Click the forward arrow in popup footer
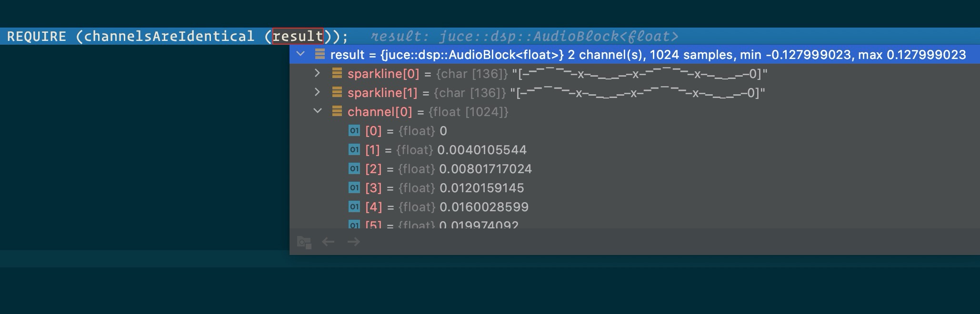The image size is (980, 314). point(353,242)
